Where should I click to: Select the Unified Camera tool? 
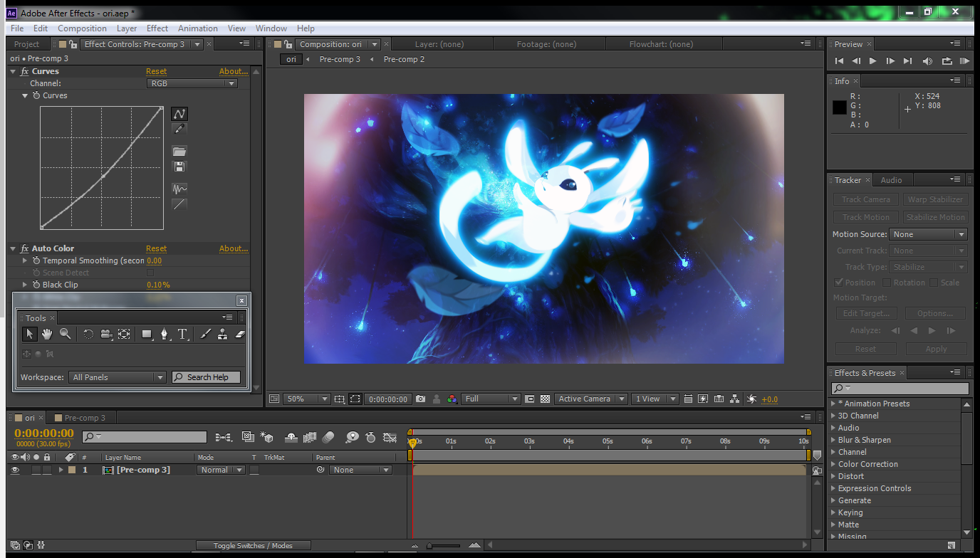pos(106,334)
